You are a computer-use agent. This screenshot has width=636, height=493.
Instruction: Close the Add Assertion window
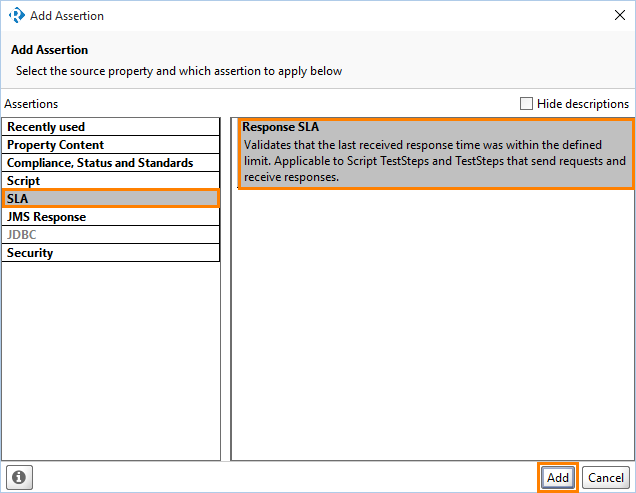pyautogui.click(x=620, y=15)
